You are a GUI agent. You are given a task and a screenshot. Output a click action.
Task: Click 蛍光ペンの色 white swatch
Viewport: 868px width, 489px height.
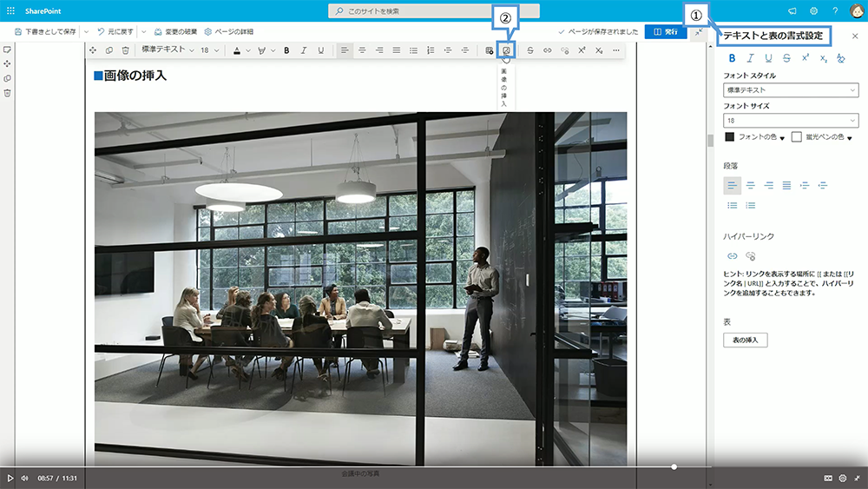coord(797,136)
